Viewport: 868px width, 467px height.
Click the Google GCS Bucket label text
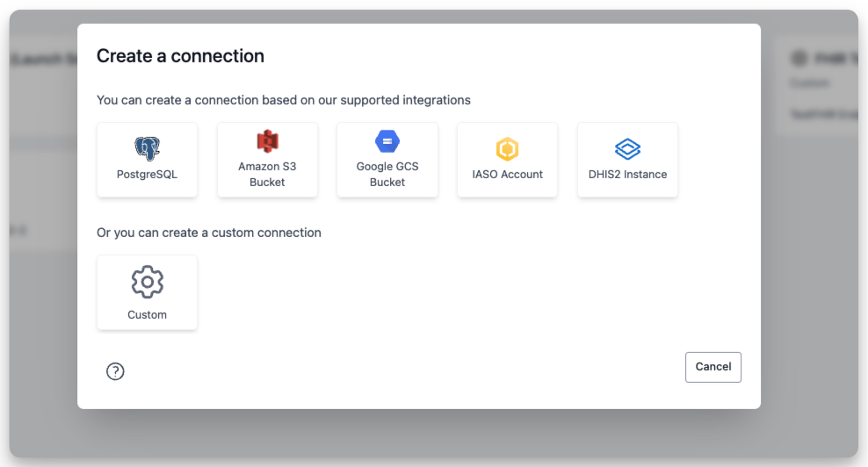tap(387, 174)
